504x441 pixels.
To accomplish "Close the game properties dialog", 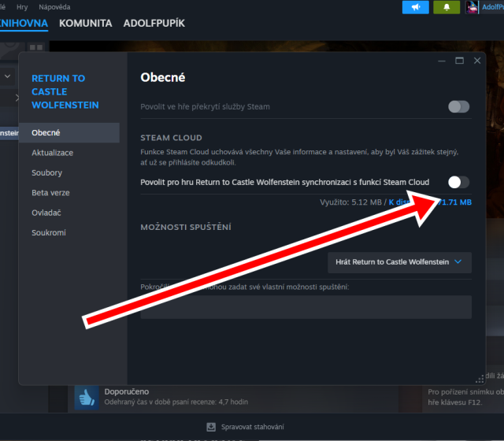I will [x=477, y=61].
